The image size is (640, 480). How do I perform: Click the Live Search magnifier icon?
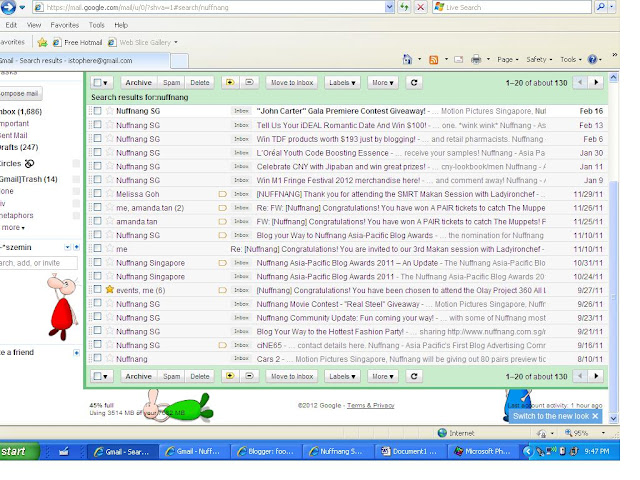coord(601,7)
